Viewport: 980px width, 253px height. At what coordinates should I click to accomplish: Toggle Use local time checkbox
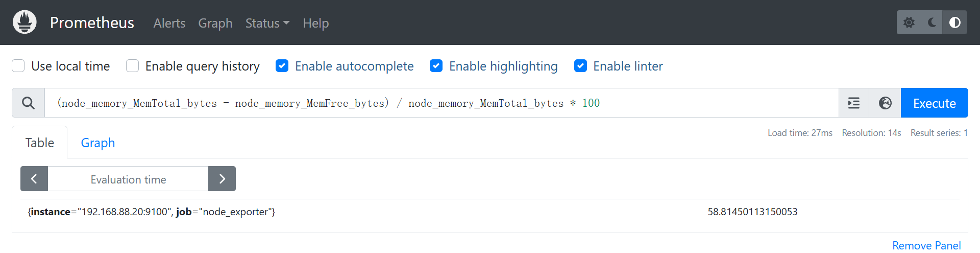18,66
